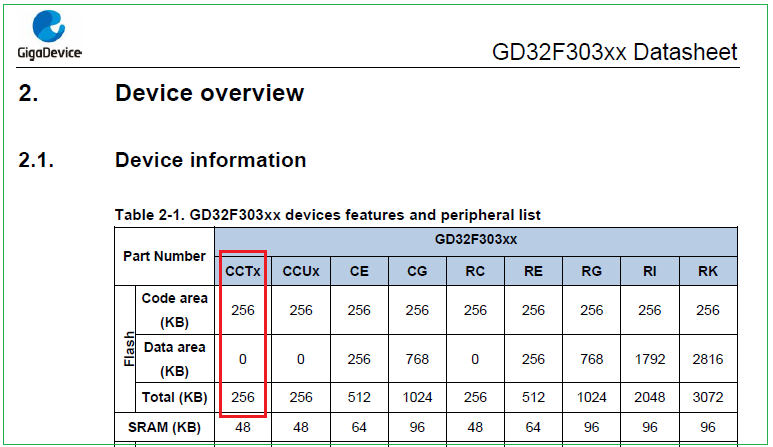Viewport: 773px width, 447px height.
Task: Click Total value 2048 under RI
Action: click(650, 397)
